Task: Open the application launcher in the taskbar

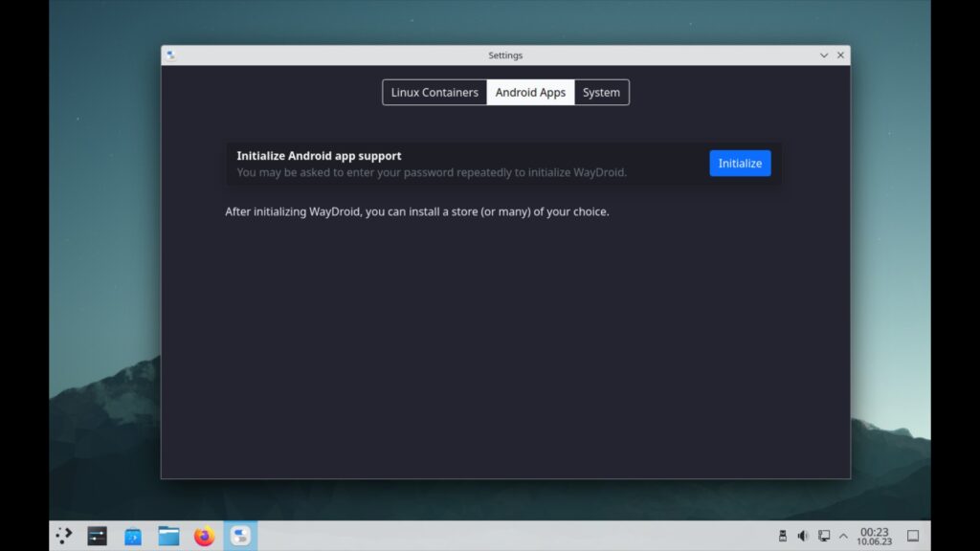Action: point(64,536)
